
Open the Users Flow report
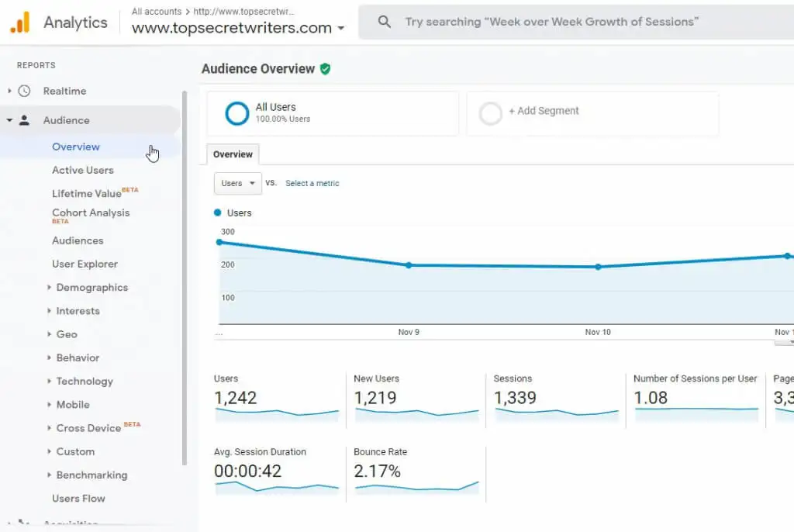coord(78,499)
